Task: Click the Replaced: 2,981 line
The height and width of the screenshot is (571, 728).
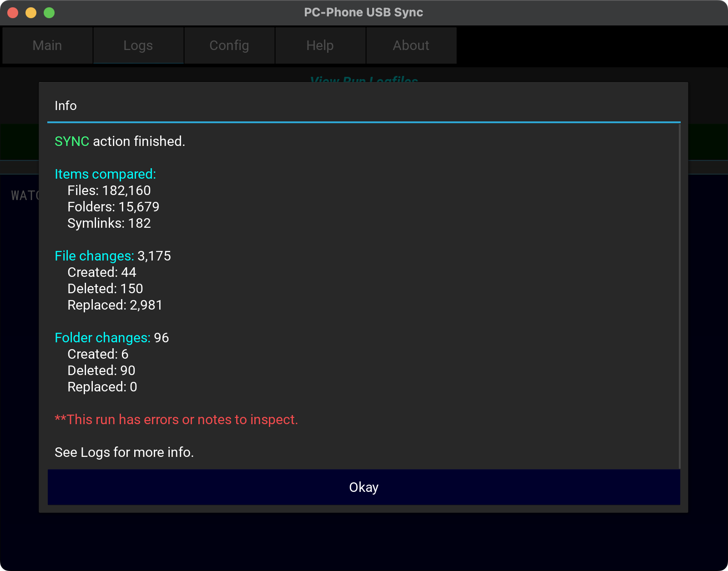Action: click(x=115, y=305)
